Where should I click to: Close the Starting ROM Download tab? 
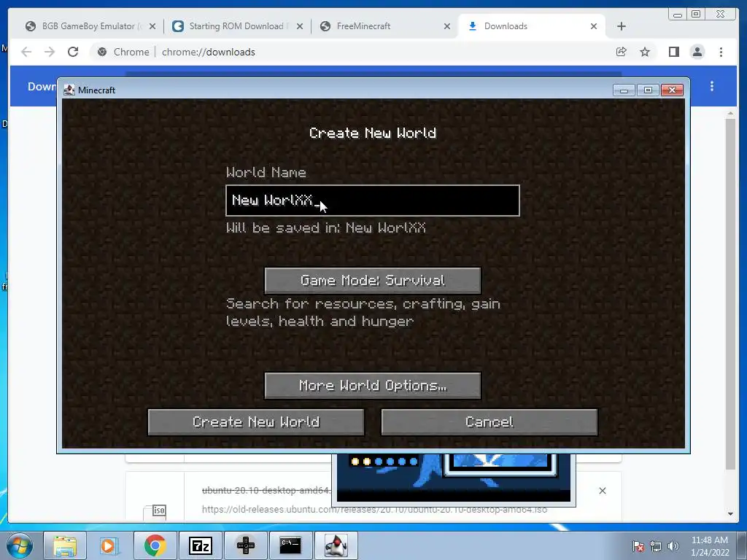coord(300,27)
